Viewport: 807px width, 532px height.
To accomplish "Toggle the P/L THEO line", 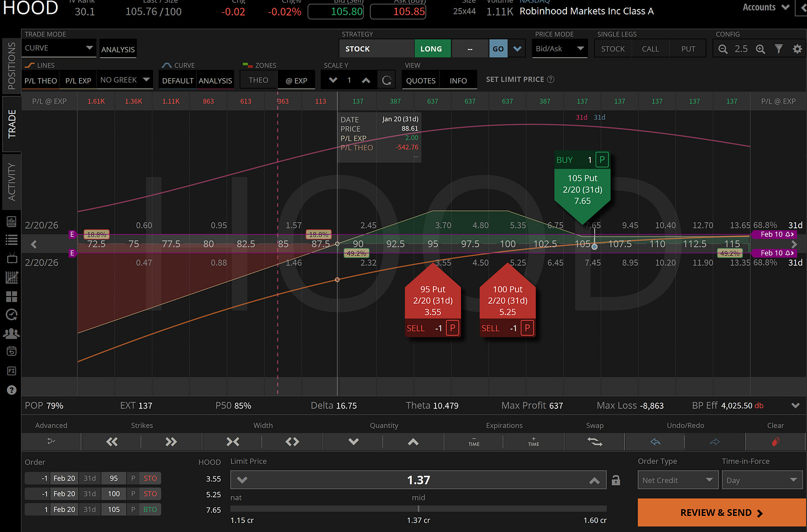I will (x=40, y=80).
